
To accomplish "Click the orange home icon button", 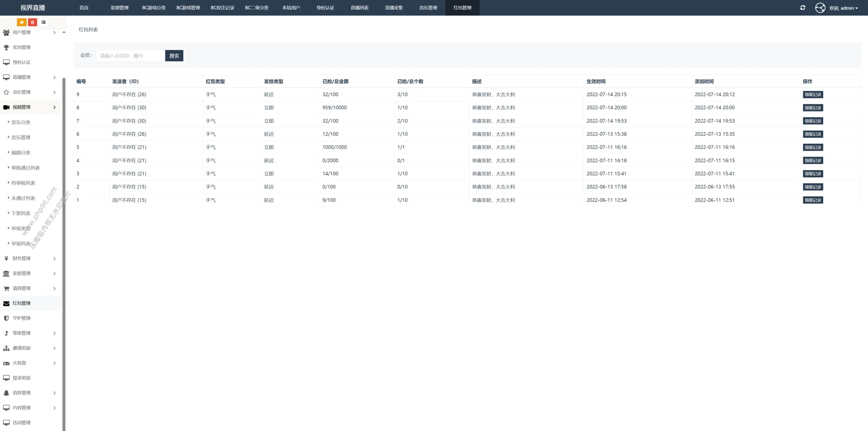I will pyautogui.click(x=22, y=22).
